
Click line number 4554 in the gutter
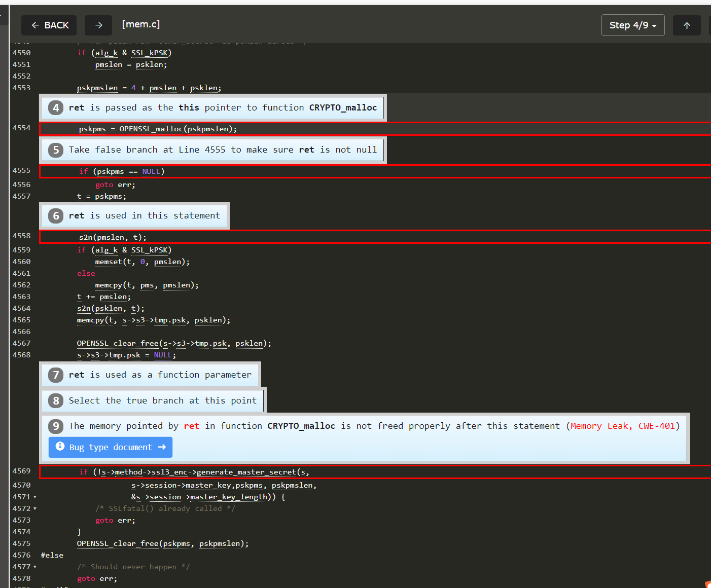(x=21, y=128)
